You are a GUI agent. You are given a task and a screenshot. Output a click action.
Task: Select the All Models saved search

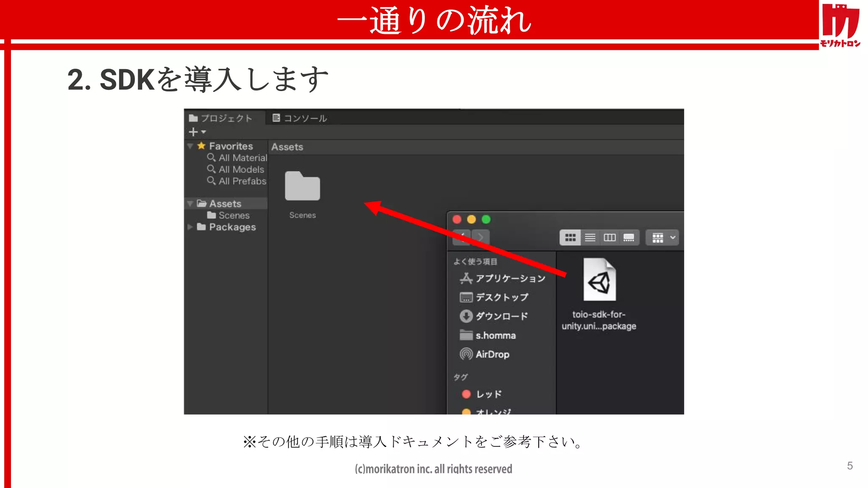[x=236, y=169]
